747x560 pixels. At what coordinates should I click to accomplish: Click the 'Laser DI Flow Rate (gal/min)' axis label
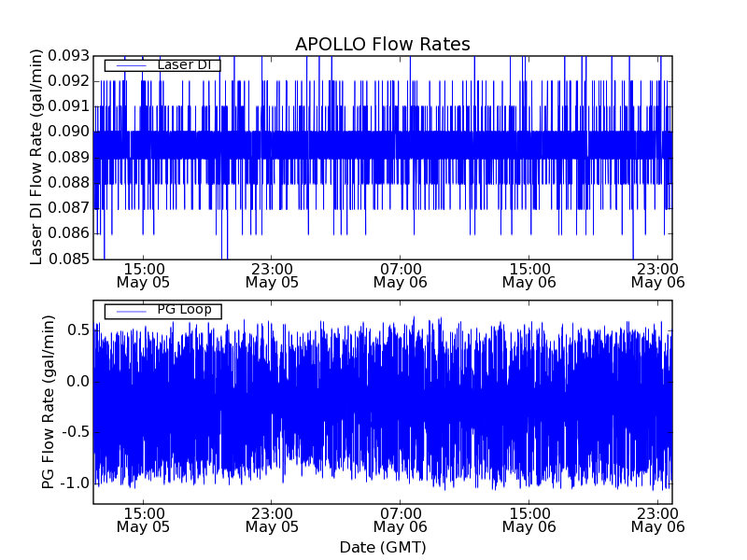coord(37,157)
